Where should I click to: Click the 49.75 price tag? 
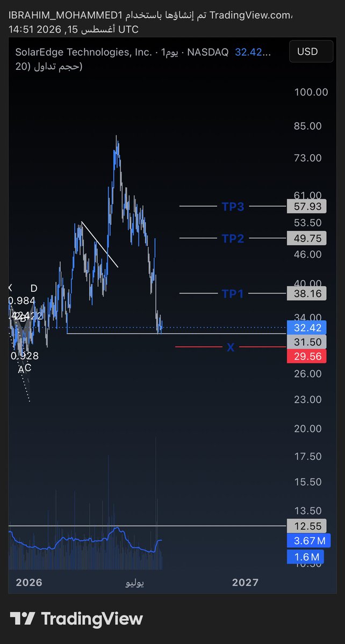point(307,239)
